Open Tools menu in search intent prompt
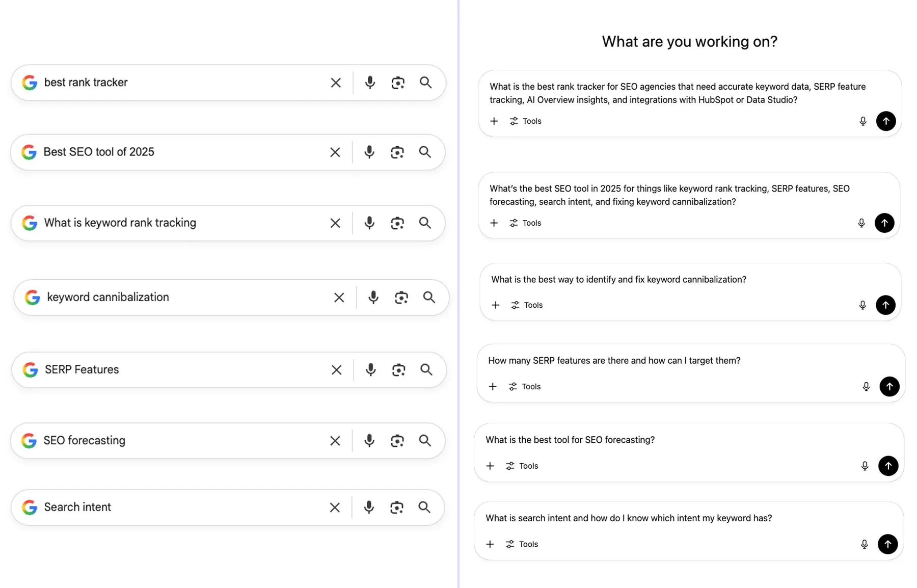Screen dimensions: 917x588 pyautogui.click(x=523, y=544)
